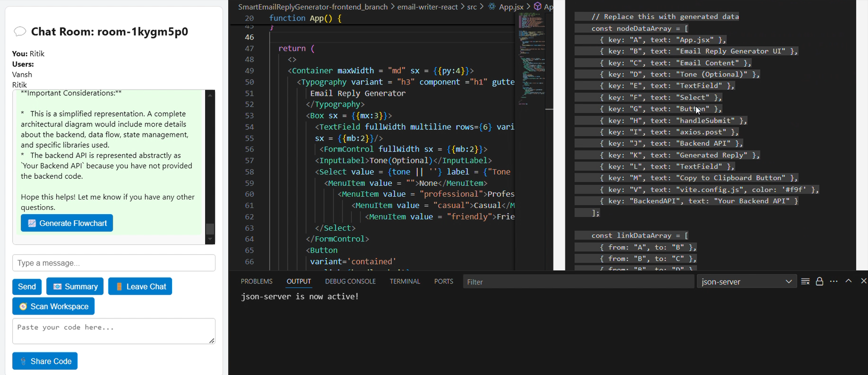The width and height of the screenshot is (868, 375).
Task: Click the Copy to Clipboard Button node line
Action: [699, 178]
